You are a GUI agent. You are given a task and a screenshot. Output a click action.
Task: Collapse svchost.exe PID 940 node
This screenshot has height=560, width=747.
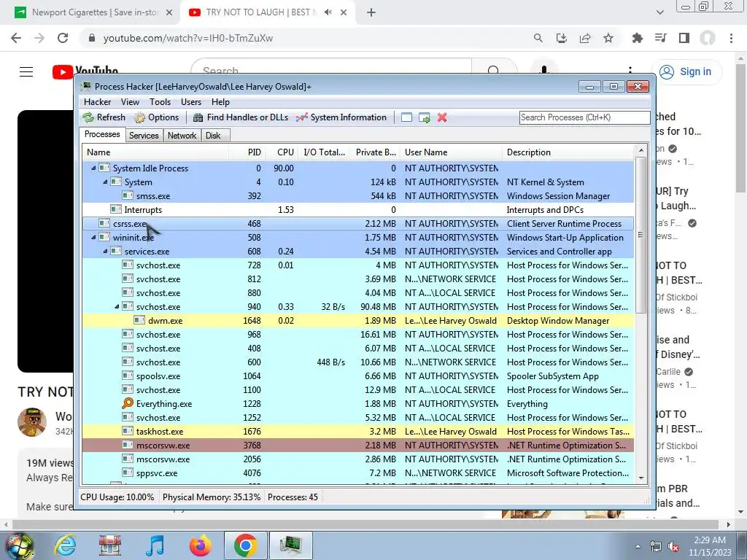tap(117, 306)
